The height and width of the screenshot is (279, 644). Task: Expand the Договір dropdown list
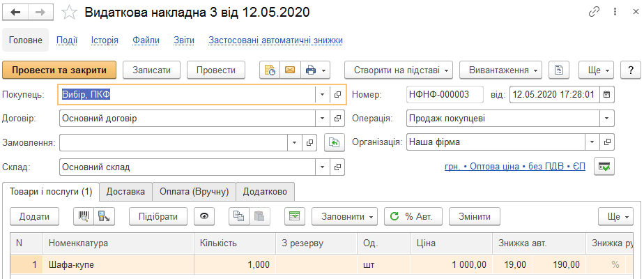point(323,119)
